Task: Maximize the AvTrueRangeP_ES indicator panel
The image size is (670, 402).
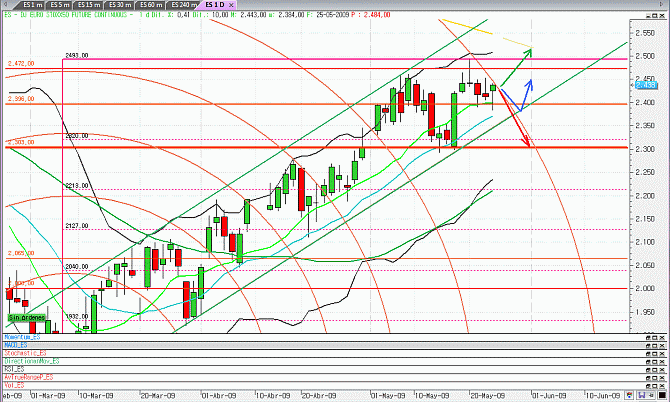Action: [x=655, y=378]
